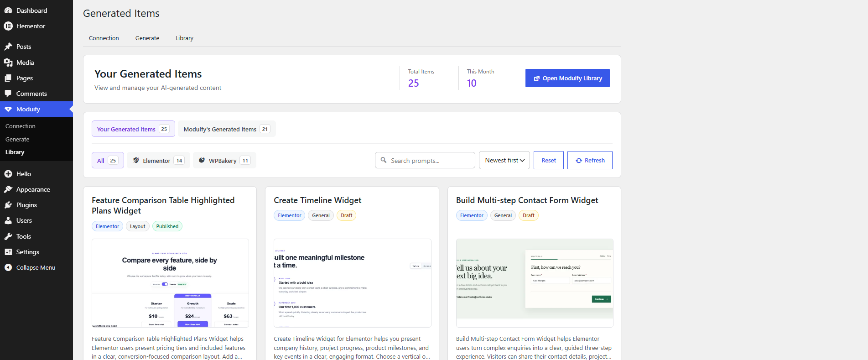Open Connection submenu link in sidebar

click(21, 126)
